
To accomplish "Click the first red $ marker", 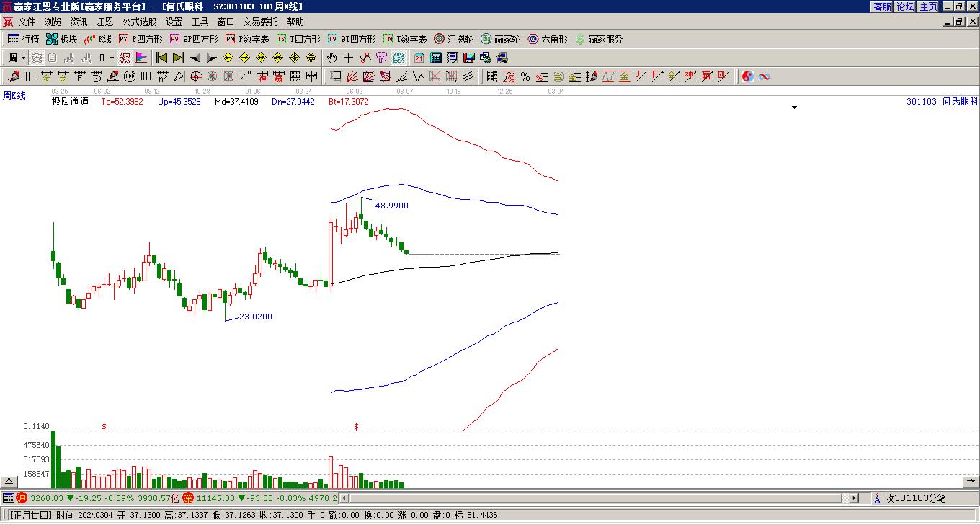I will pyautogui.click(x=104, y=427).
